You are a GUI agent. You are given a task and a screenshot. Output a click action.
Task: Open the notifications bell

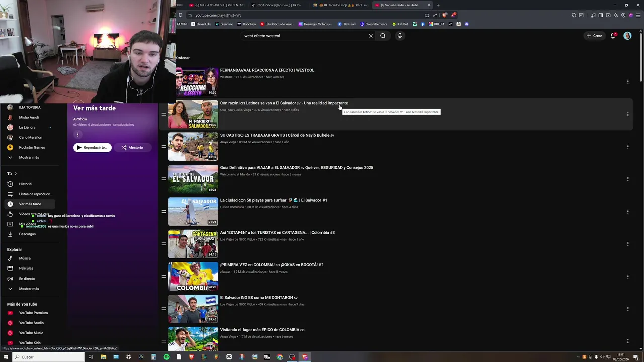613,36
